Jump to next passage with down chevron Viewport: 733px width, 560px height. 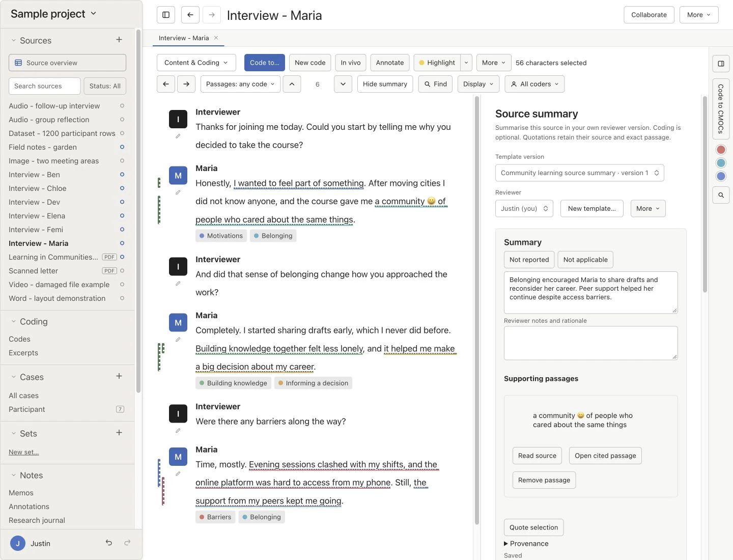pyautogui.click(x=343, y=84)
